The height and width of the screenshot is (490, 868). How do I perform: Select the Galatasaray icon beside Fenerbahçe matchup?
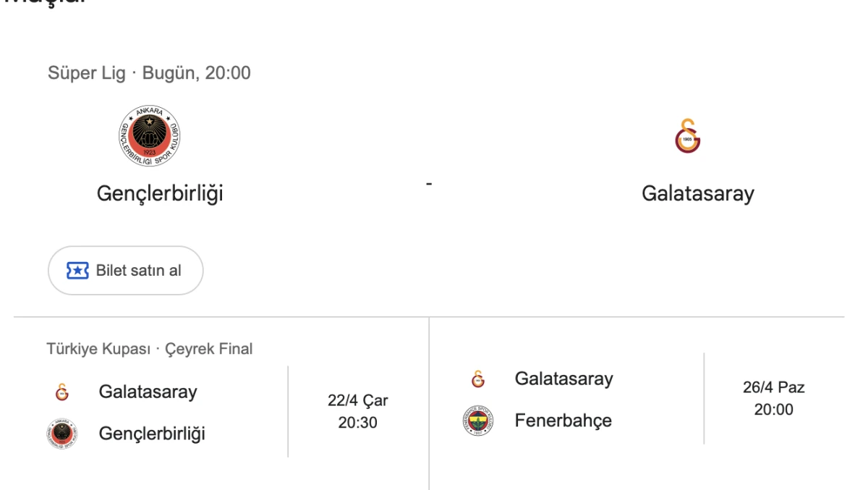[x=478, y=378]
